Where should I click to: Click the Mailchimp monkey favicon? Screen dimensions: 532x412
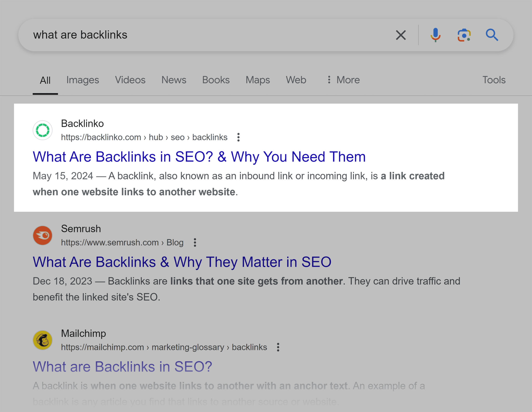[x=43, y=340]
